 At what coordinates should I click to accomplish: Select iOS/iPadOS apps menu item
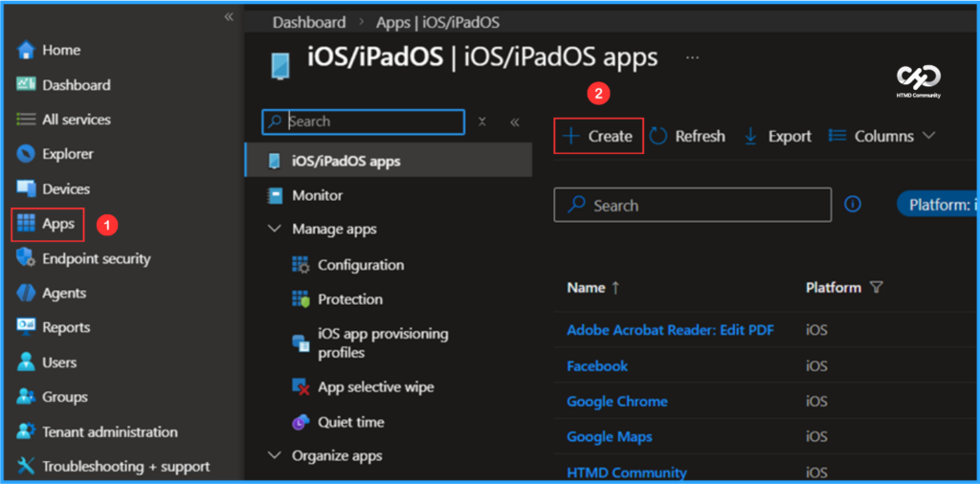(x=389, y=161)
